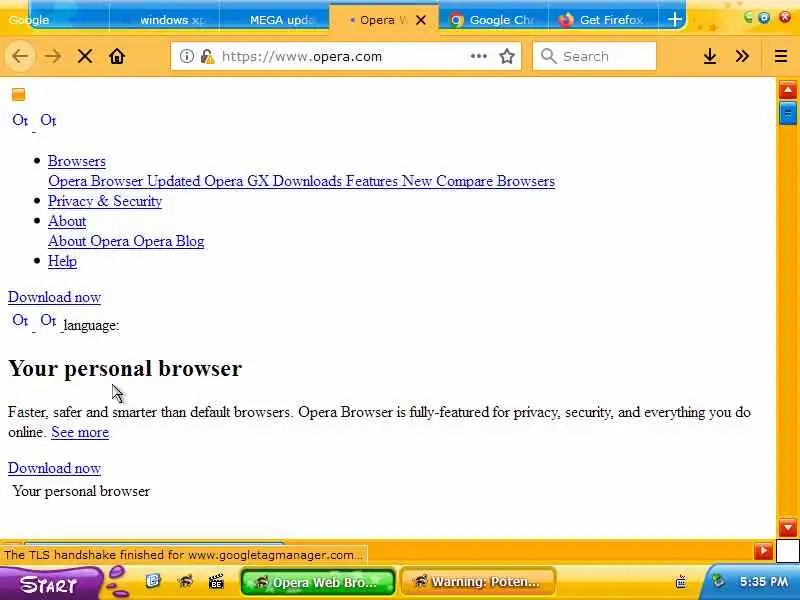Click the language: label text
Viewport: 800px width, 600px height.
(x=91, y=326)
